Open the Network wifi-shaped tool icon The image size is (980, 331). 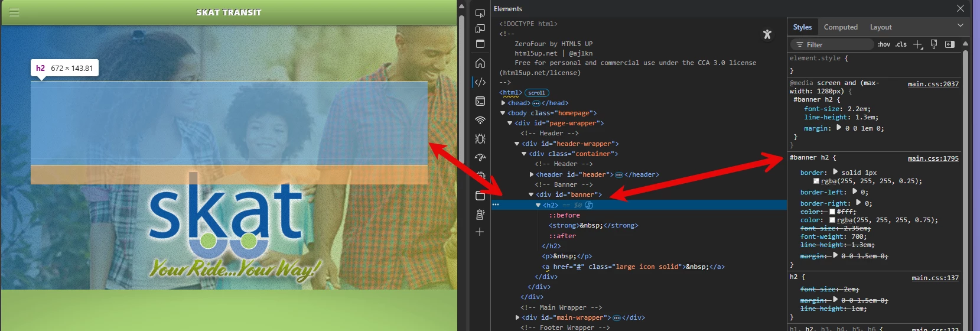[x=480, y=120]
